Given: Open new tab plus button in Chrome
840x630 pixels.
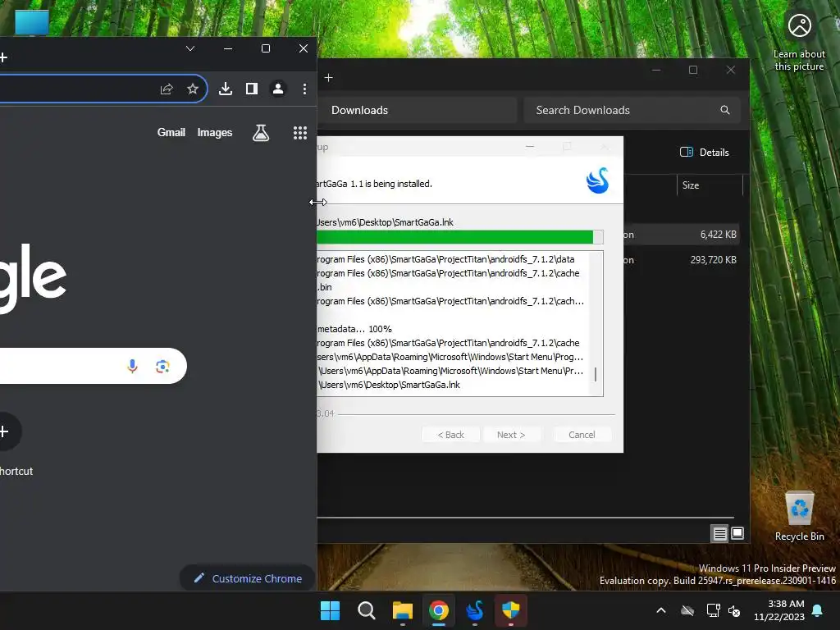Looking at the screenshot, I should [x=4, y=57].
